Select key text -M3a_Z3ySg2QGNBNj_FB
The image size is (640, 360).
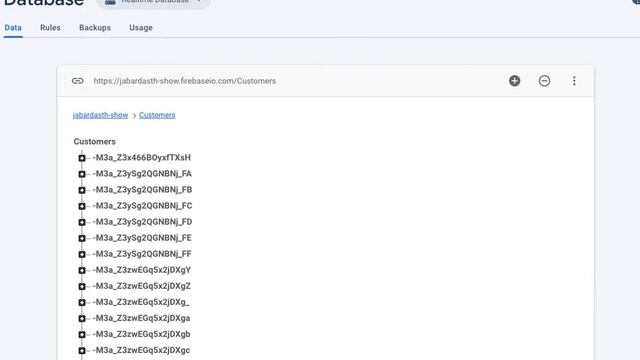(142, 190)
